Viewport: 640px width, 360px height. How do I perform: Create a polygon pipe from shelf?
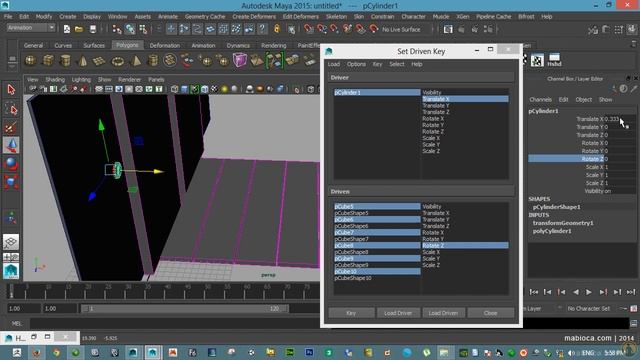pyautogui.click(x=153, y=61)
